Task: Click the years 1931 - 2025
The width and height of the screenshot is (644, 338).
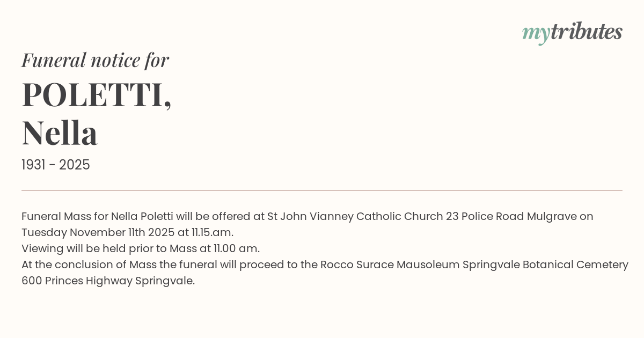Action: click(56, 165)
